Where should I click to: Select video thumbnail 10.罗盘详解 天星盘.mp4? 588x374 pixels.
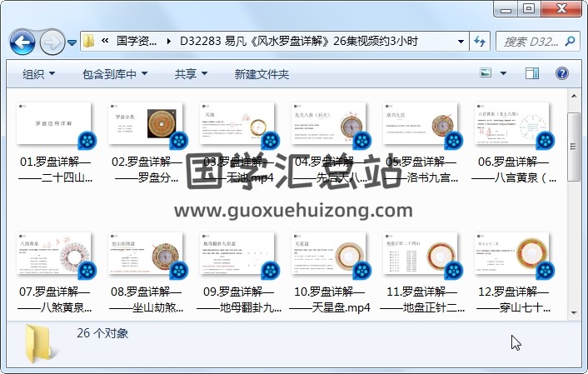tap(328, 253)
